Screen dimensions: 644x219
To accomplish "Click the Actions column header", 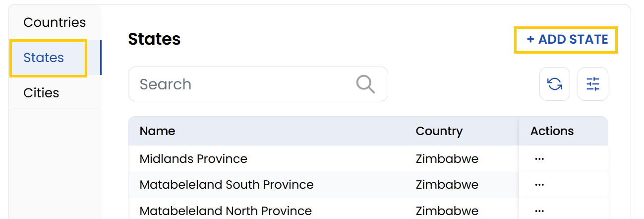I will 552,131.
